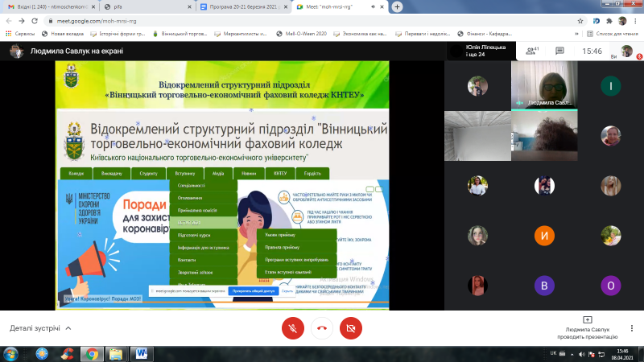This screenshot has width=644, height=362.
Task: Mute the Meet tab audio icon
Action: click(373, 6)
